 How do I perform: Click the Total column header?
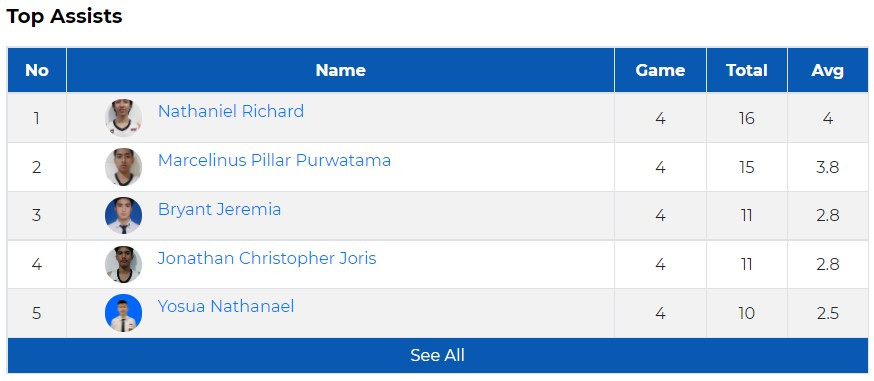(747, 70)
